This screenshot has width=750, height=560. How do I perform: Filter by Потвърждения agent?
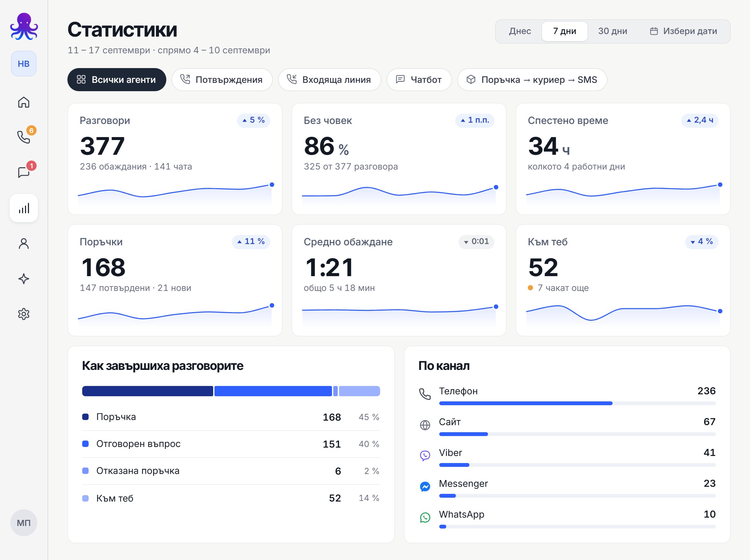click(x=222, y=80)
